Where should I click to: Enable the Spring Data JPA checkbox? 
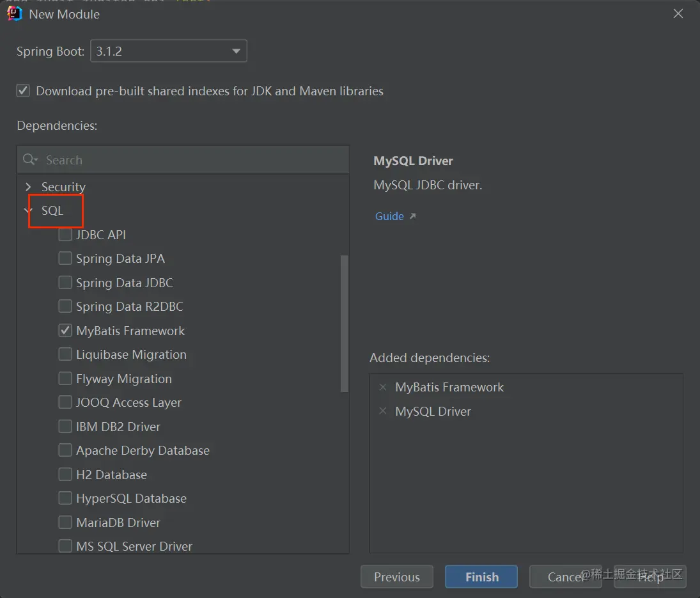pyautogui.click(x=65, y=258)
